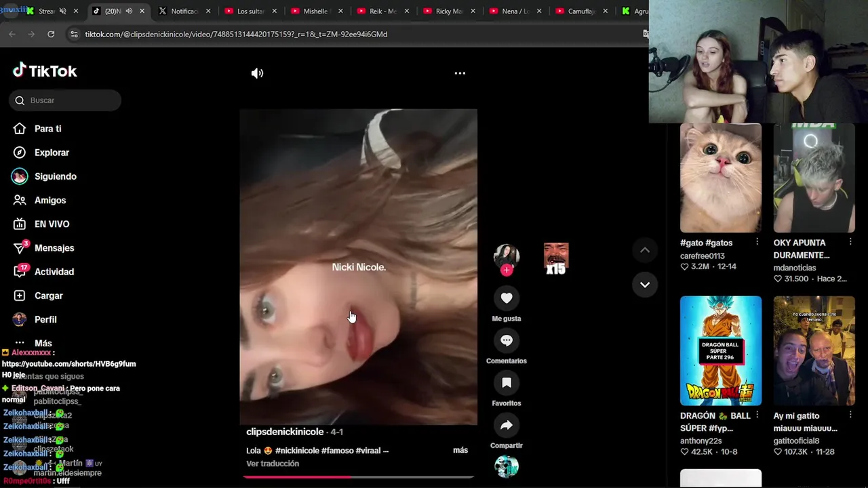The height and width of the screenshot is (488, 868).
Task: Open mdanoticias profile
Action: coord(795,268)
